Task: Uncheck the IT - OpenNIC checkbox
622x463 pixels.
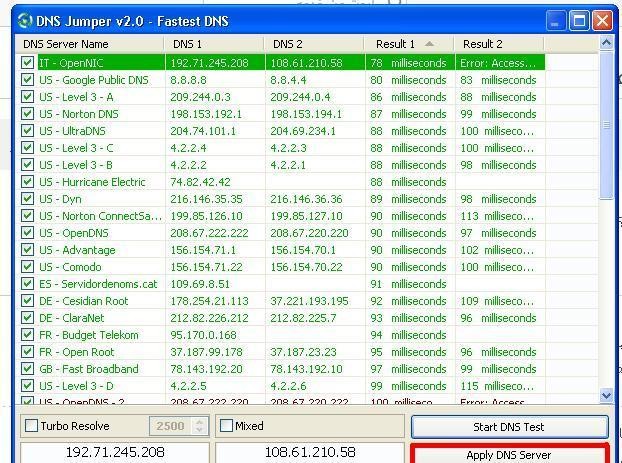Action: coord(27,63)
